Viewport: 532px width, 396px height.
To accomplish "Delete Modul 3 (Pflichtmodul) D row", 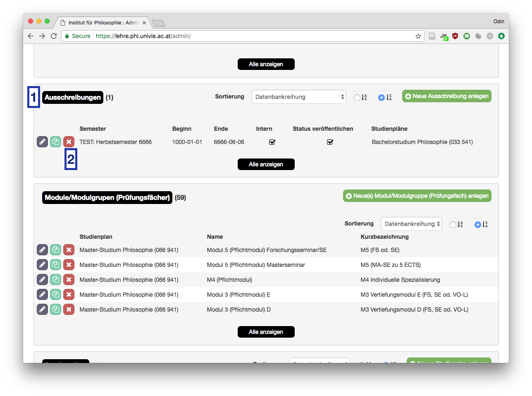I will point(69,310).
